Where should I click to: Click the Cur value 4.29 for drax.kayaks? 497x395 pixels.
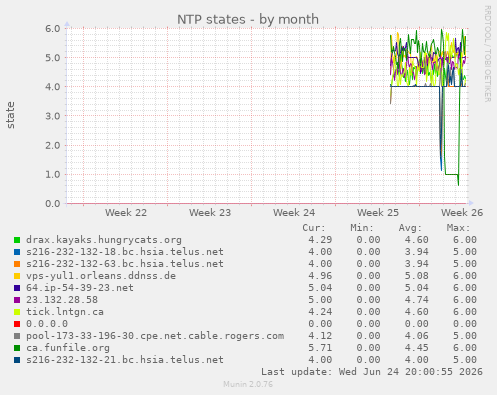(x=320, y=240)
